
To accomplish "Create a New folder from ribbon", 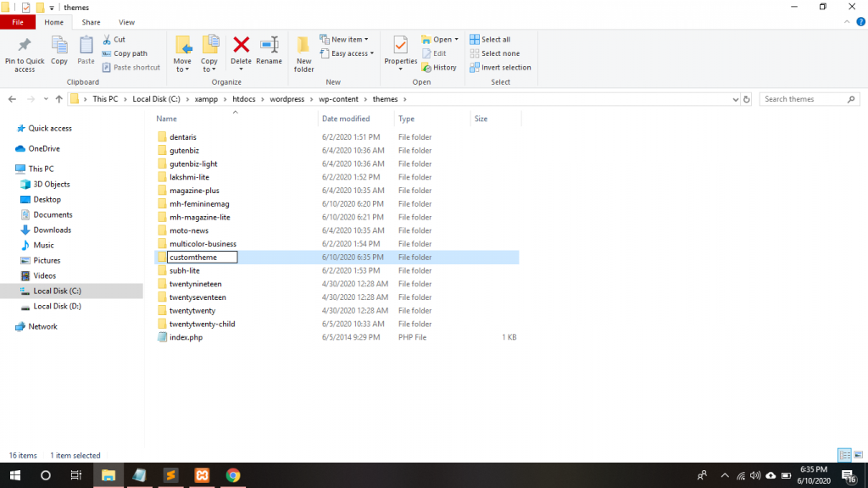I will (x=303, y=51).
